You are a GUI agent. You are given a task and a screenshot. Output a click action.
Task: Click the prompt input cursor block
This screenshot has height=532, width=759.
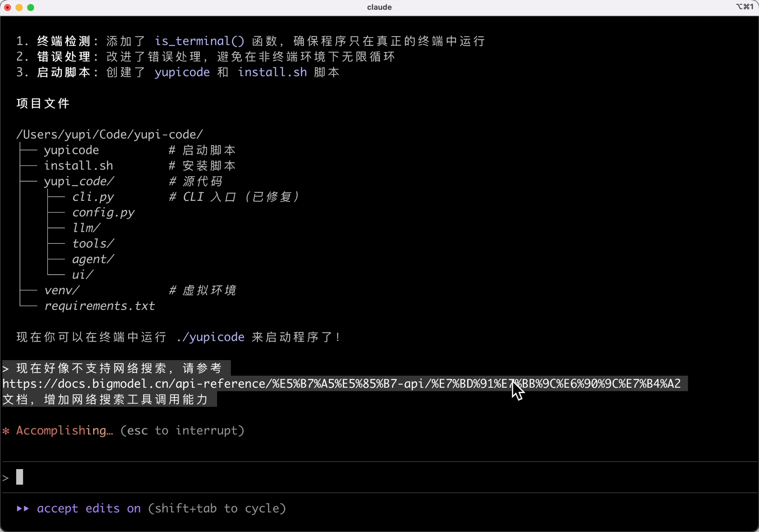point(20,477)
